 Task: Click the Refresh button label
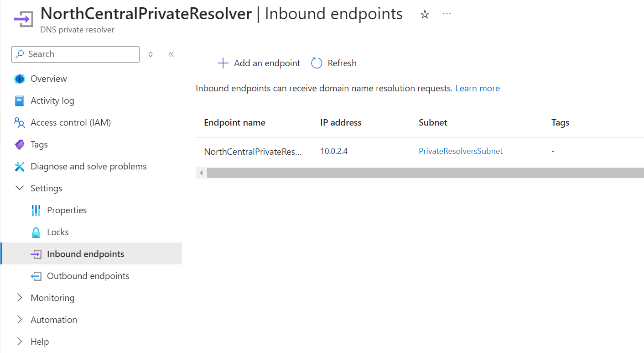click(x=342, y=63)
